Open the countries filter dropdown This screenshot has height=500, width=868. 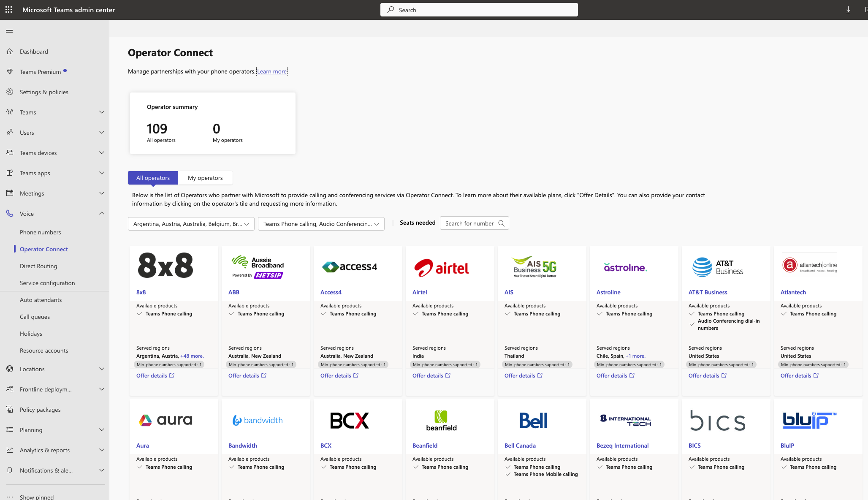[191, 224]
